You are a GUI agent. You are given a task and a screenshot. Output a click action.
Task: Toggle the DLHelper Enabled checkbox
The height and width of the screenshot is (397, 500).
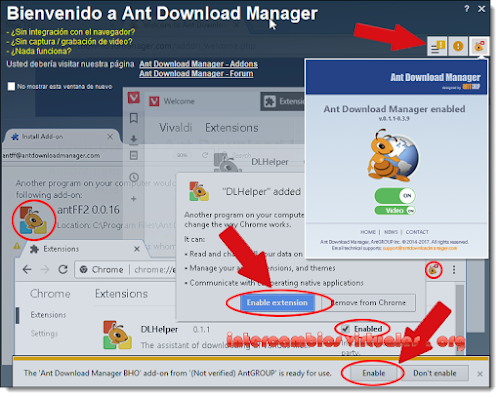[x=346, y=329]
